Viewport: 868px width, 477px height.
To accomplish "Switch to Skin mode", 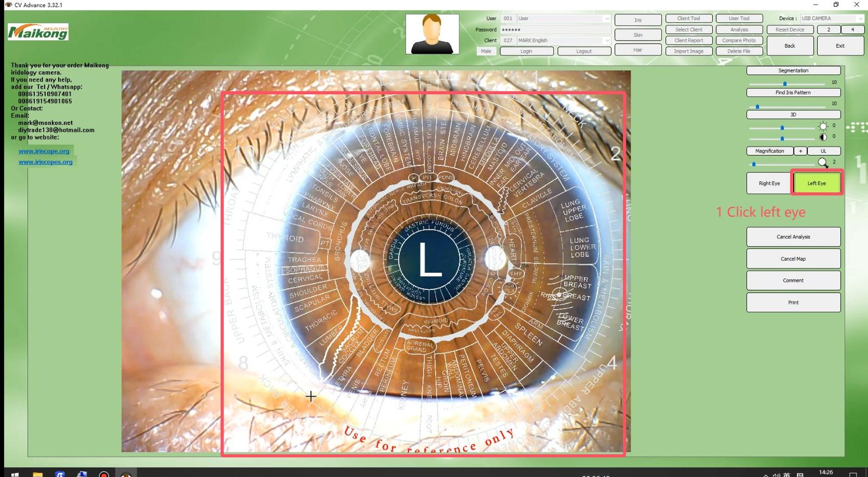I will pos(638,35).
